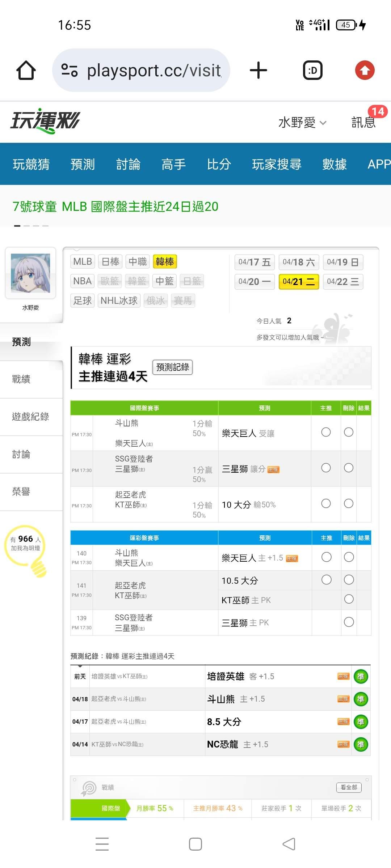Pick date 04/17 五
The height and width of the screenshot is (868, 391).
click(255, 262)
